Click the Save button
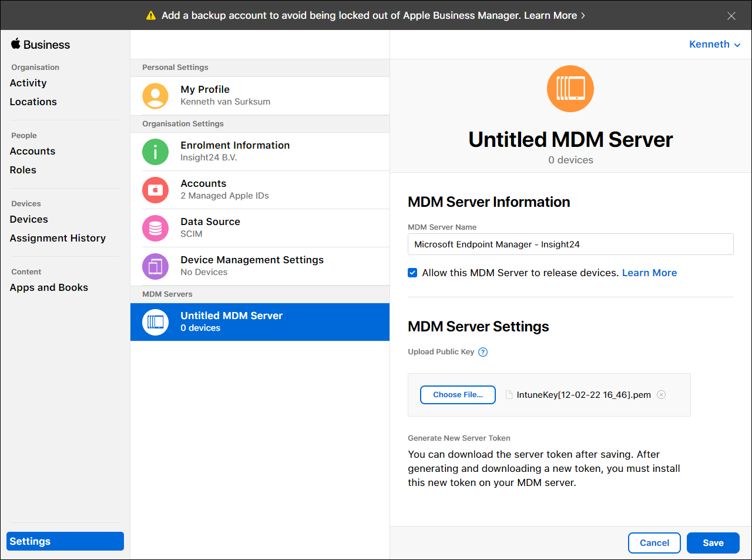Screen dimensions: 752x560 pyautogui.click(x=713, y=543)
